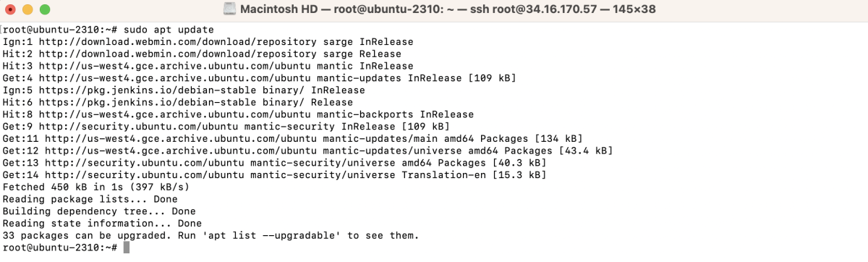Click the 'sudo apt update' command text

(169, 30)
